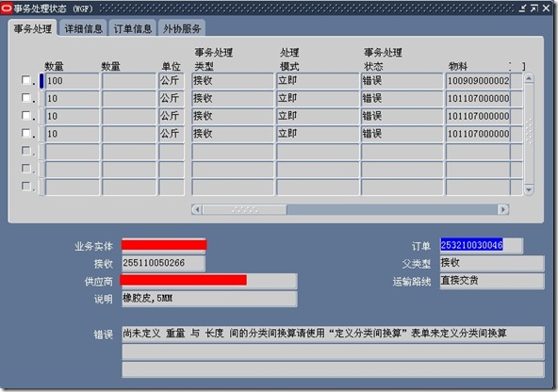
Task: Click the 接收 field 255110050266
Action: pyautogui.click(x=163, y=263)
